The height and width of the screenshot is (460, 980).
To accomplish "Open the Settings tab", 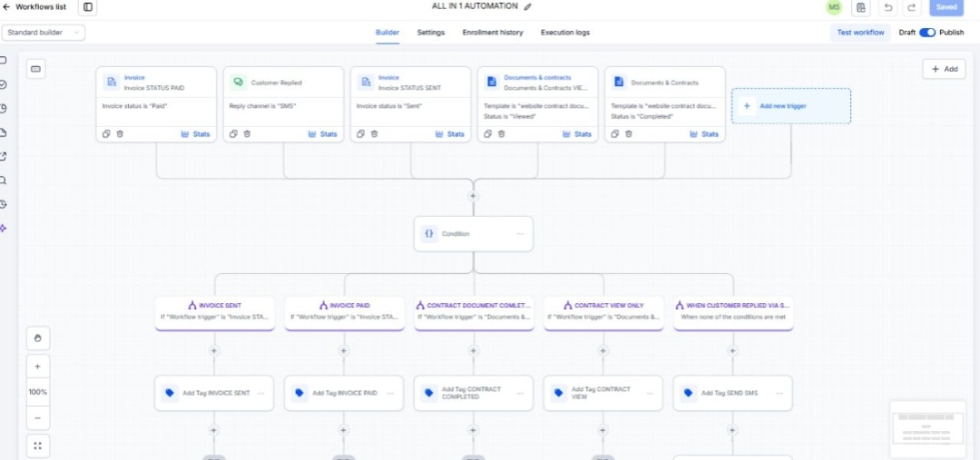I will [x=431, y=33].
